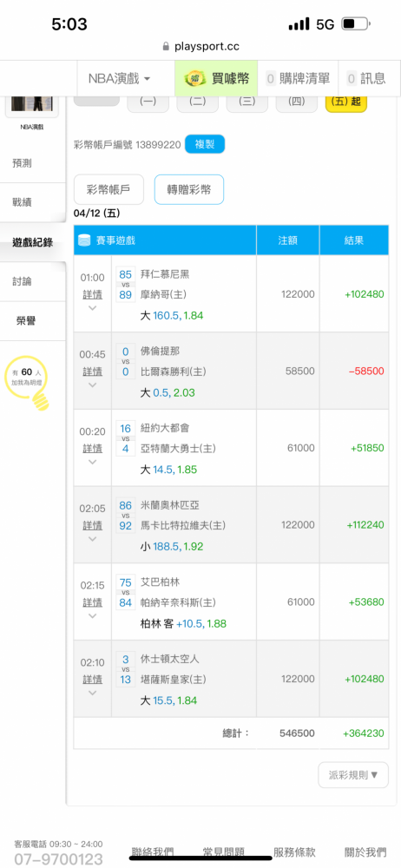Open the 預測 sidebar tab

(33, 163)
